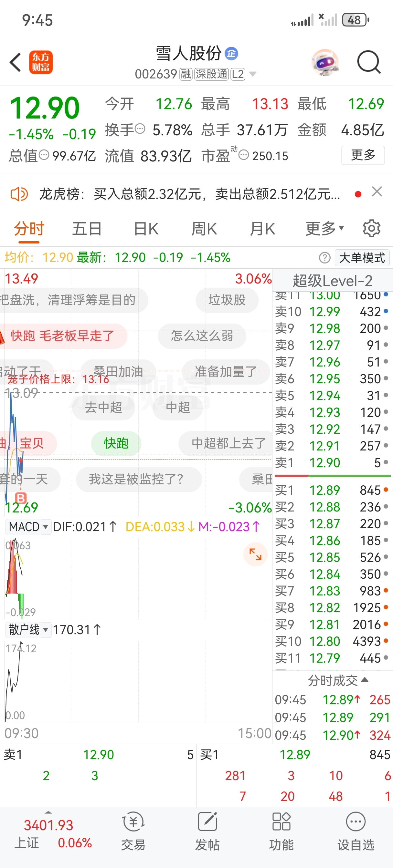Viewport: 393px width, 868px height.
Task: Open the 散户线 indicator dropdown
Action: pyautogui.click(x=28, y=629)
